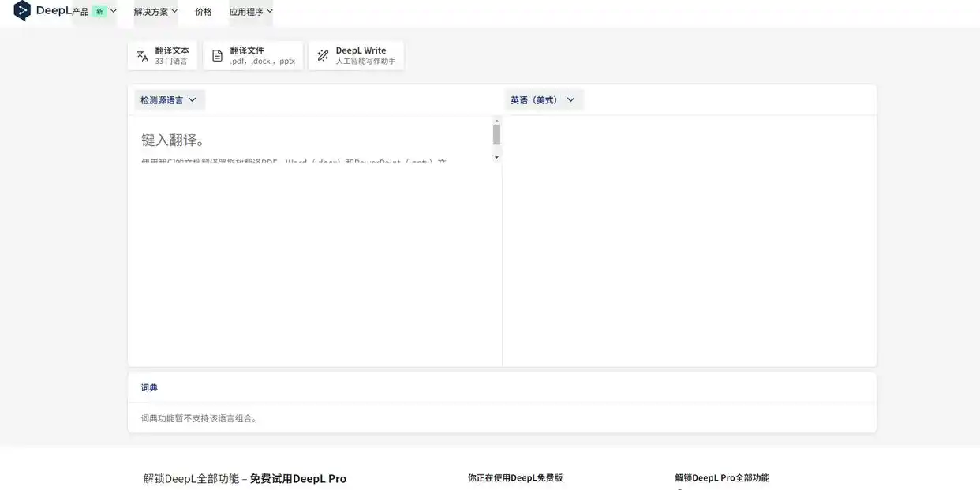Open the 英语（美式）target language dropdown

click(544, 99)
